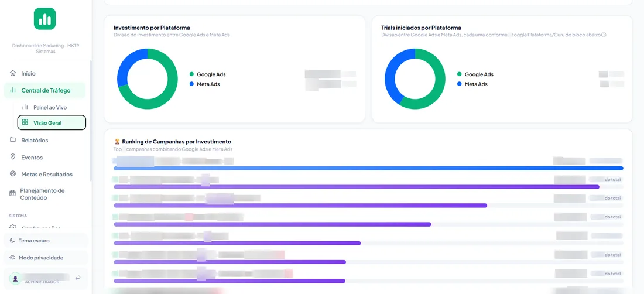Click the 'SISTEMA' section label

click(18, 216)
